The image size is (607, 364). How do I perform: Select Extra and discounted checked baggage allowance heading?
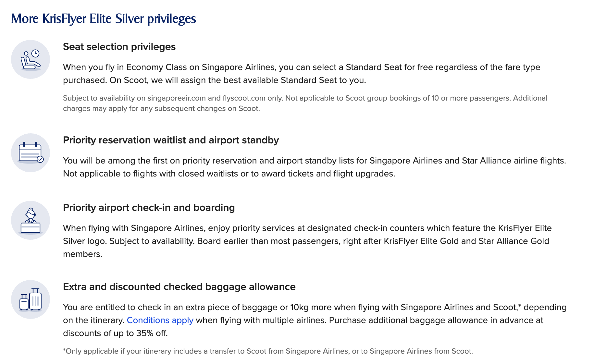(179, 287)
